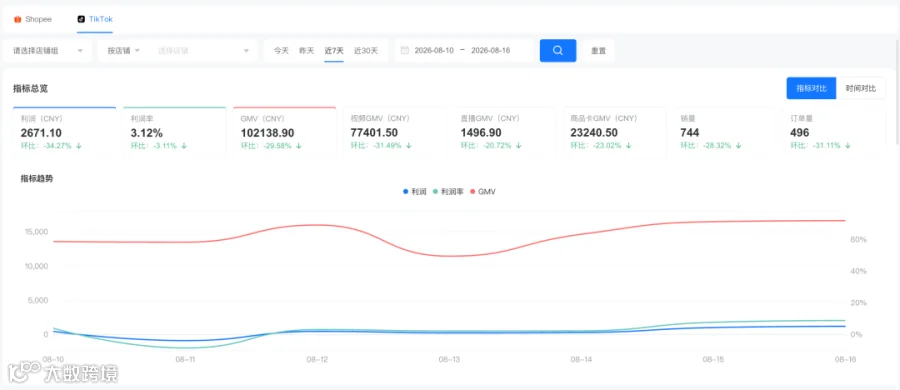Click the 08-15 axis label
The width and height of the screenshot is (900, 390).
(713, 360)
